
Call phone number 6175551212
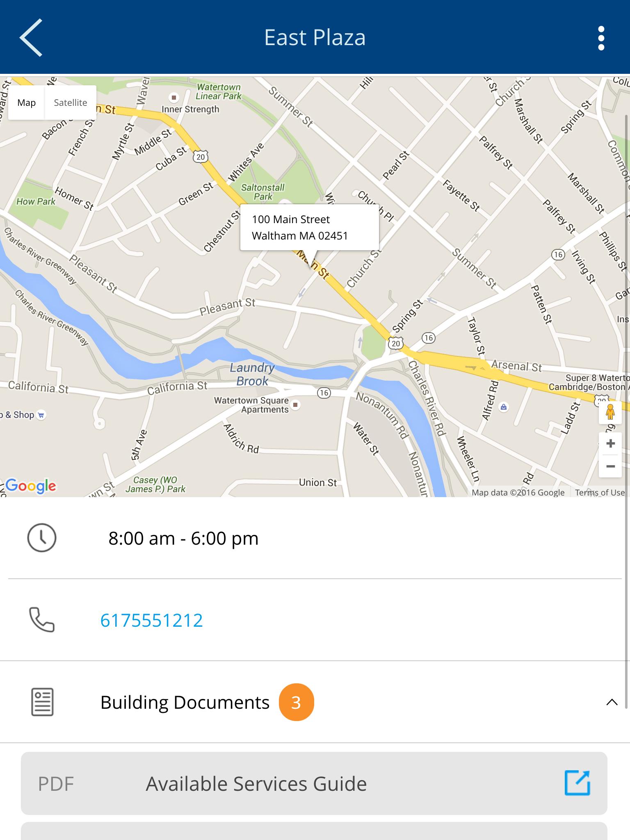tap(151, 620)
